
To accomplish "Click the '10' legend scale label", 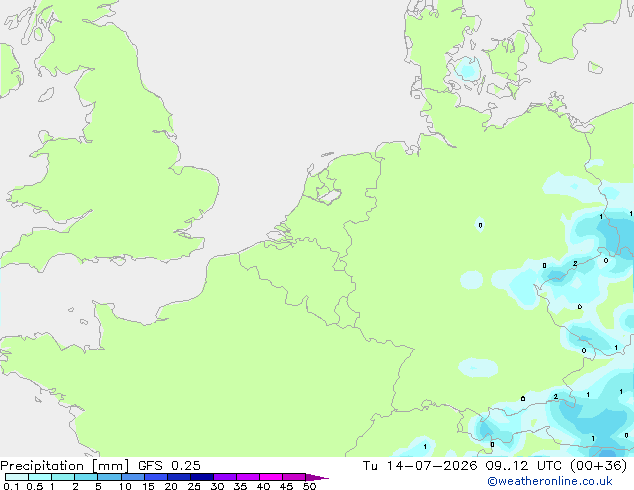I will click(x=125, y=486).
